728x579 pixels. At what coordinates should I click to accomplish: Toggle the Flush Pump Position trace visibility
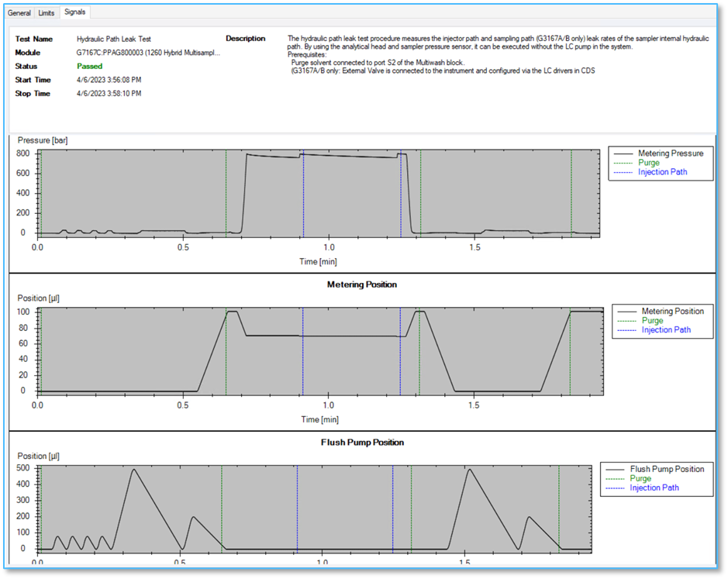click(671, 469)
